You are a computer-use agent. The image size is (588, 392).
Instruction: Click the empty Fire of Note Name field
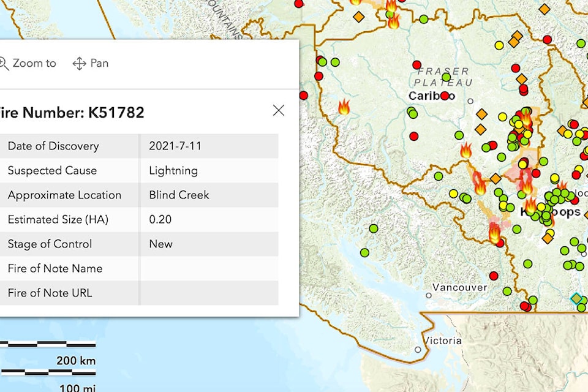click(x=208, y=268)
